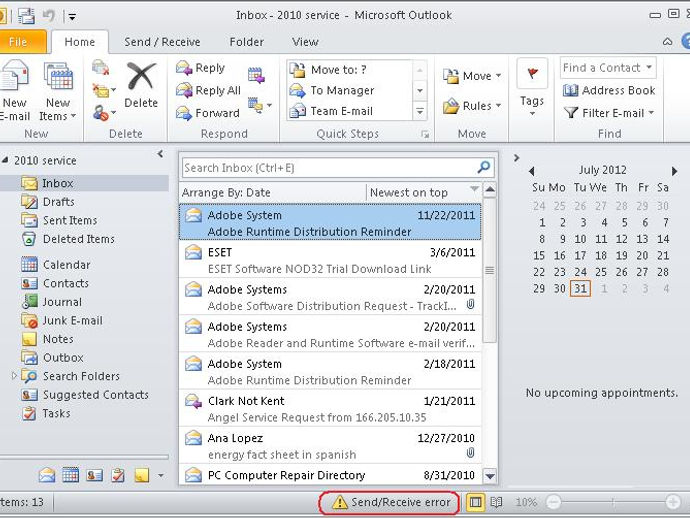The width and height of the screenshot is (690, 518).
Task: Switch to the View tab
Action: 305,42
